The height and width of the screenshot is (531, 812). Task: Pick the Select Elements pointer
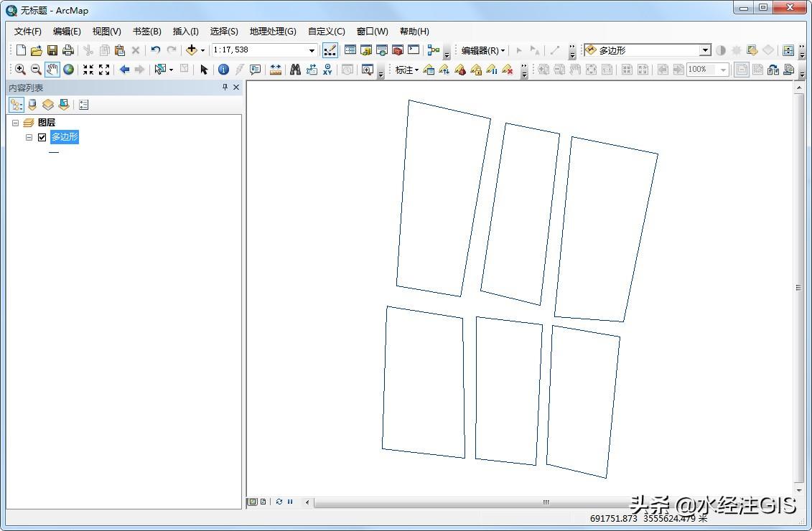coord(203,70)
